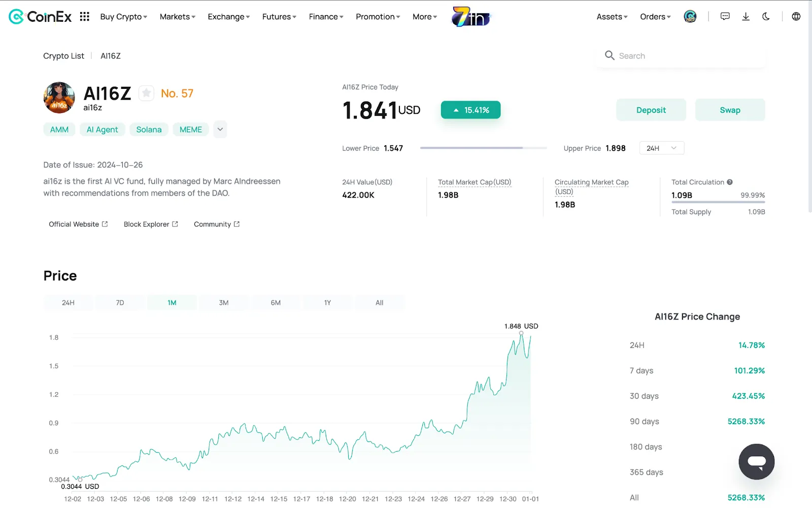812x508 pixels.
Task: Select the 1M chart tab
Action: click(x=172, y=302)
